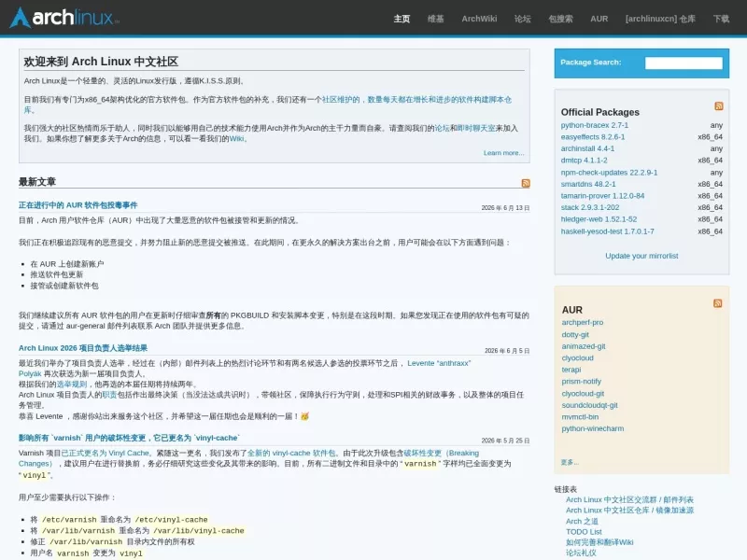Click the 选举规则 link
The width and height of the screenshot is (747, 560).
[x=72, y=384]
